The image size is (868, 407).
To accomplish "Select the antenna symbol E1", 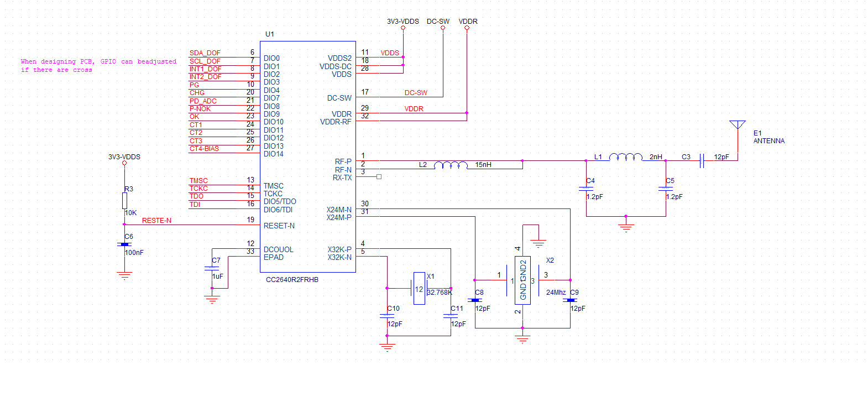I will (738, 125).
